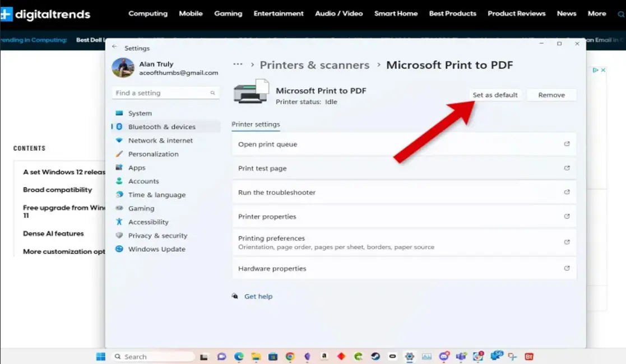The width and height of the screenshot is (626, 364).
Task: Click the open-external icon for Print test page
Action: click(567, 168)
